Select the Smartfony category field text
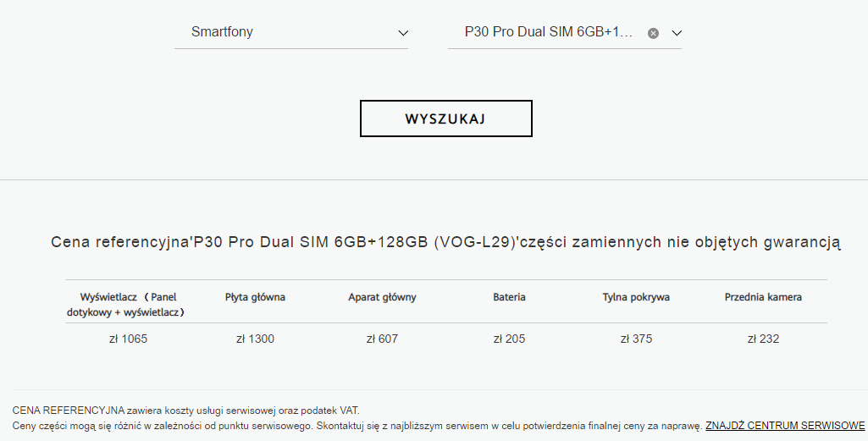This screenshot has height=441, width=868. point(222,32)
